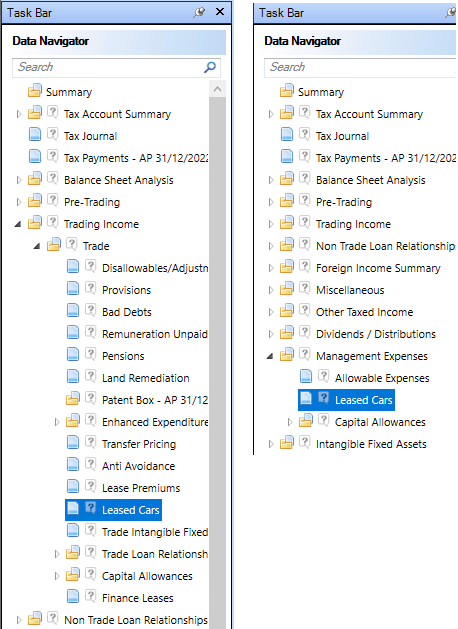Collapse the Trade node in left panel
This screenshot has height=629, width=458.
pyautogui.click(x=37, y=246)
